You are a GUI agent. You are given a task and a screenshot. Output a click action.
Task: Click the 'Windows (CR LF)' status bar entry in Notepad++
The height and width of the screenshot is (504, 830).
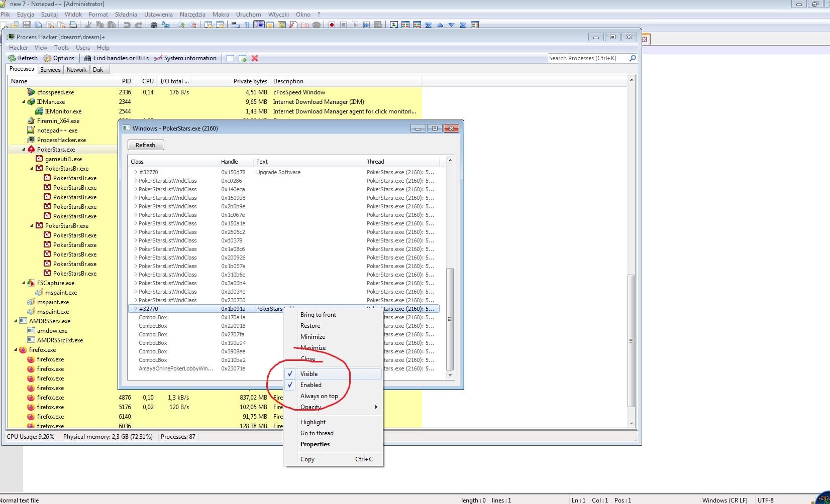tap(724, 500)
